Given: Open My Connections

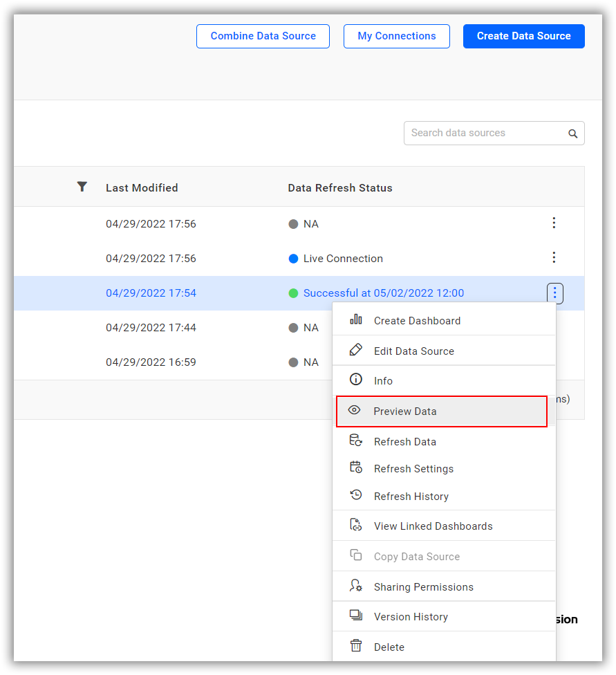Looking at the screenshot, I should 396,36.
